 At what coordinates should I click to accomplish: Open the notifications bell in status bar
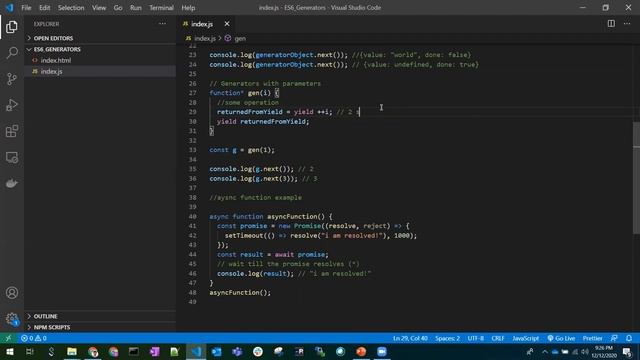point(629,338)
